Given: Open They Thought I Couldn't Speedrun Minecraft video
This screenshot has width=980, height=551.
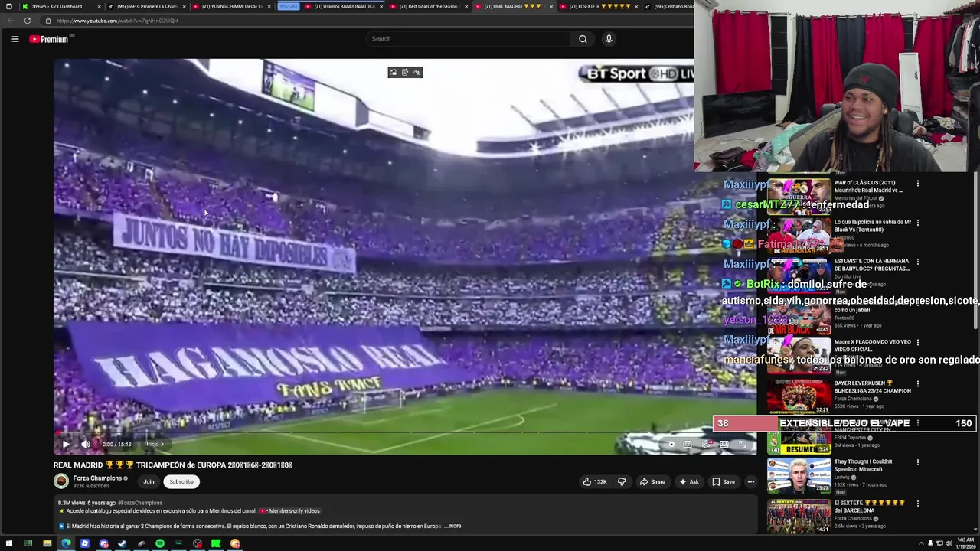Looking at the screenshot, I should (863, 465).
